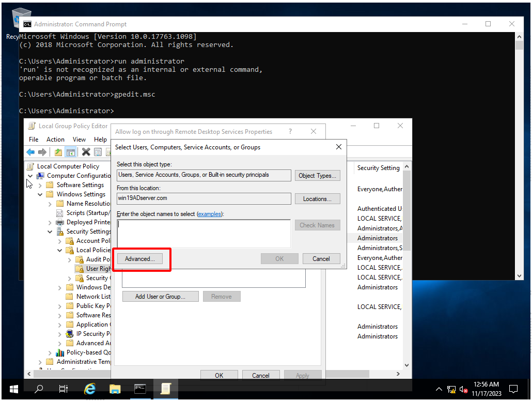The width and height of the screenshot is (532, 401).
Task: Click the Delete X toolbar icon
Action: coord(86,152)
